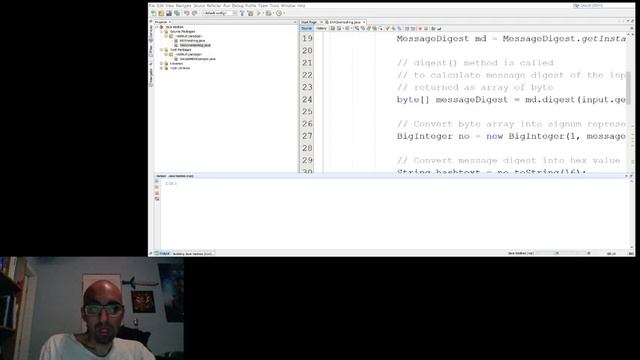Toggle breakpoint on line 29 gutter
Viewport: 640px width, 360px height.
pyautogui.click(x=307, y=160)
